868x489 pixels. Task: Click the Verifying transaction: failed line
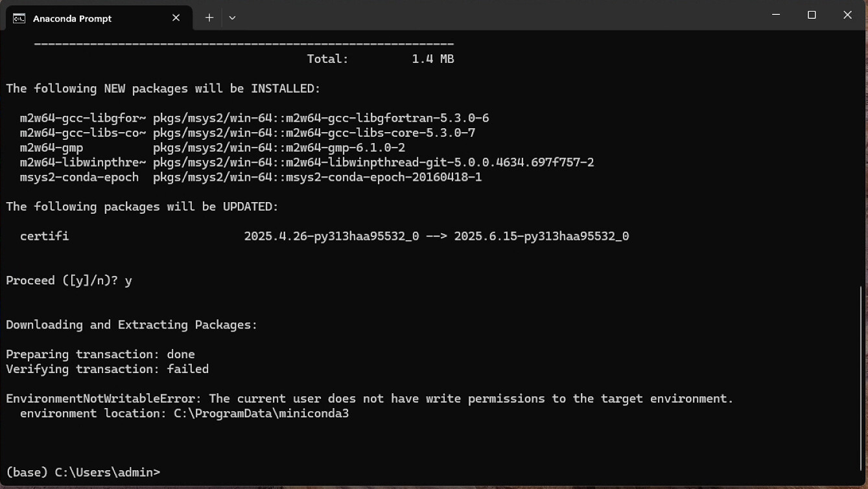click(107, 369)
